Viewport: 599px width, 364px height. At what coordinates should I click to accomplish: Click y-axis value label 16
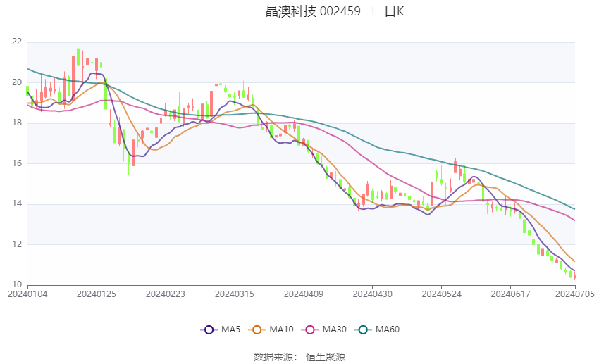17,163
